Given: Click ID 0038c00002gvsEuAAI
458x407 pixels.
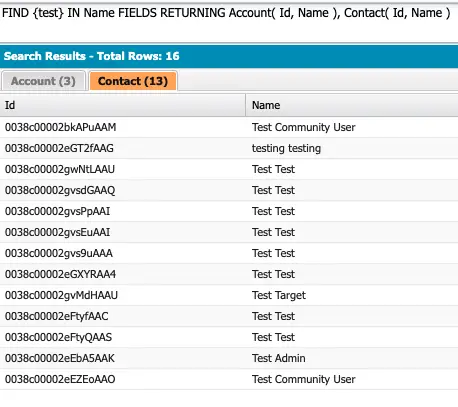Looking at the screenshot, I should pyautogui.click(x=57, y=232).
